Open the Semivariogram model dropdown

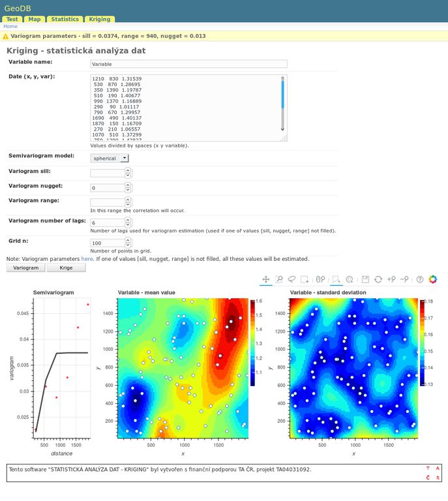coord(110,158)
